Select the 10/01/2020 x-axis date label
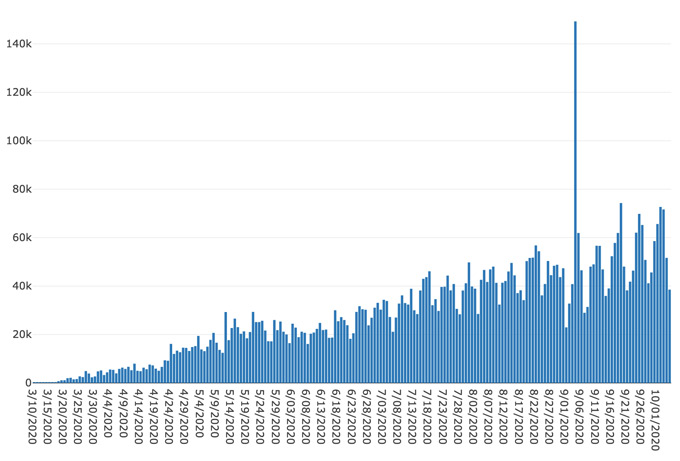The image size is (680, 461). point(654,419)
